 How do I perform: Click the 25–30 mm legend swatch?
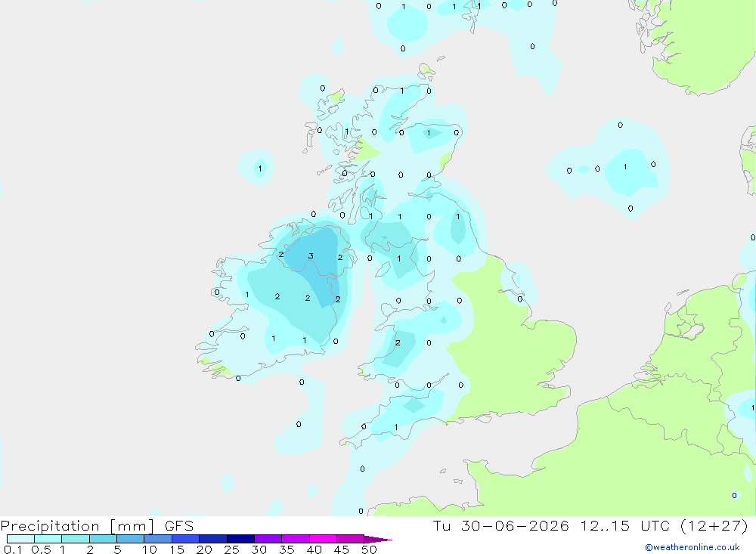click(x=240, y=539)
